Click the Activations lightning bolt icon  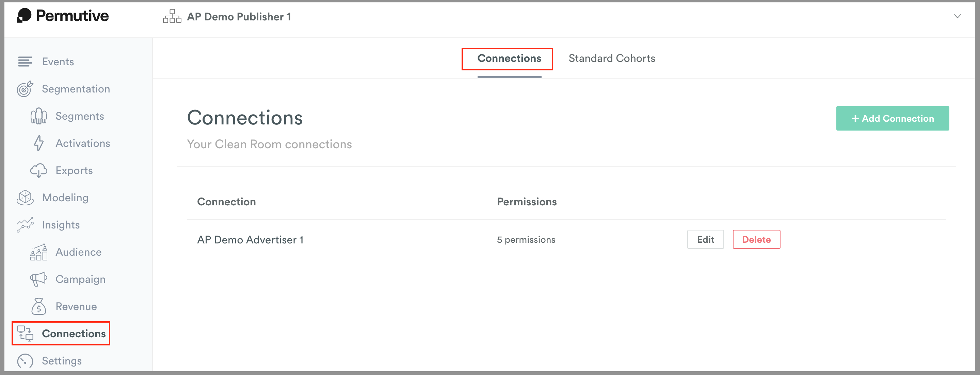click(x=39, y=143)
